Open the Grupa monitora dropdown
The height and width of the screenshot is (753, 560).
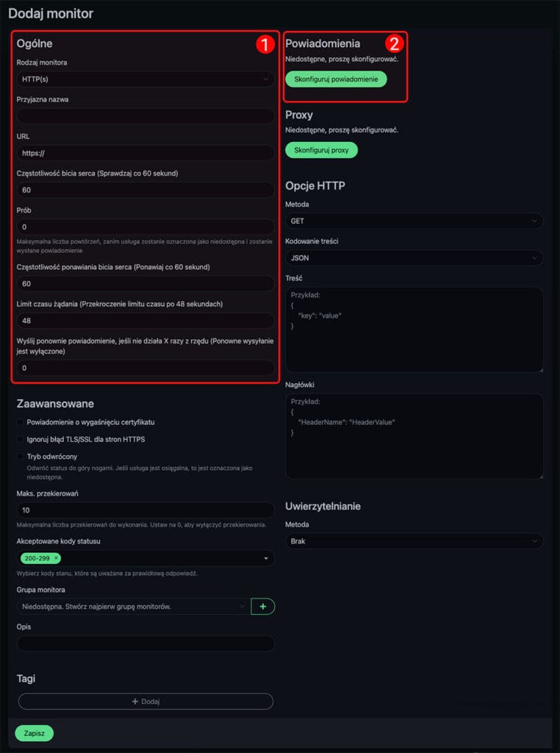pos(133,607)
